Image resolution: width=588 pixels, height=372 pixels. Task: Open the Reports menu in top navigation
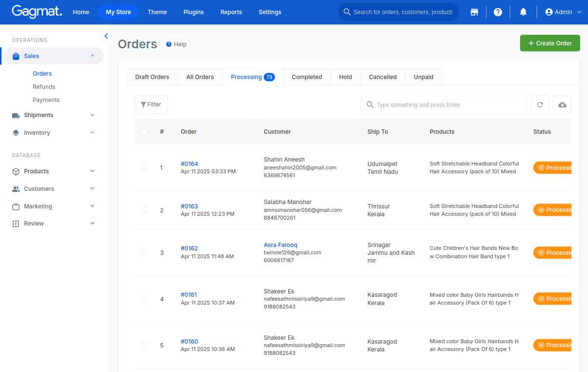tap(231, 12)
